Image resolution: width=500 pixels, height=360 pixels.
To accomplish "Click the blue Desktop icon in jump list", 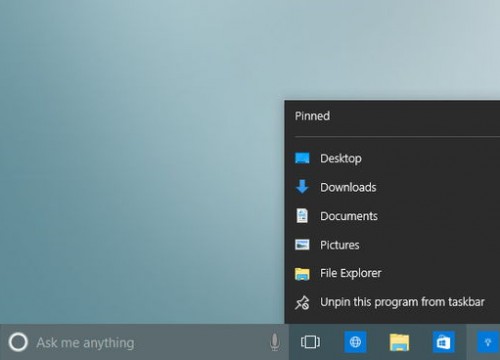I will 302,158.
